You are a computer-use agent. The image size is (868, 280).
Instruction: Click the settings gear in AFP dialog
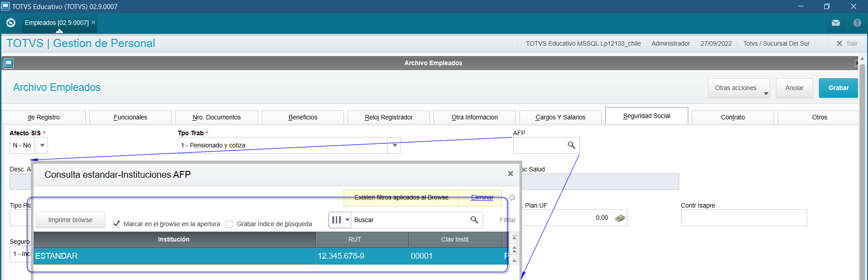click(x=512, y=198)
